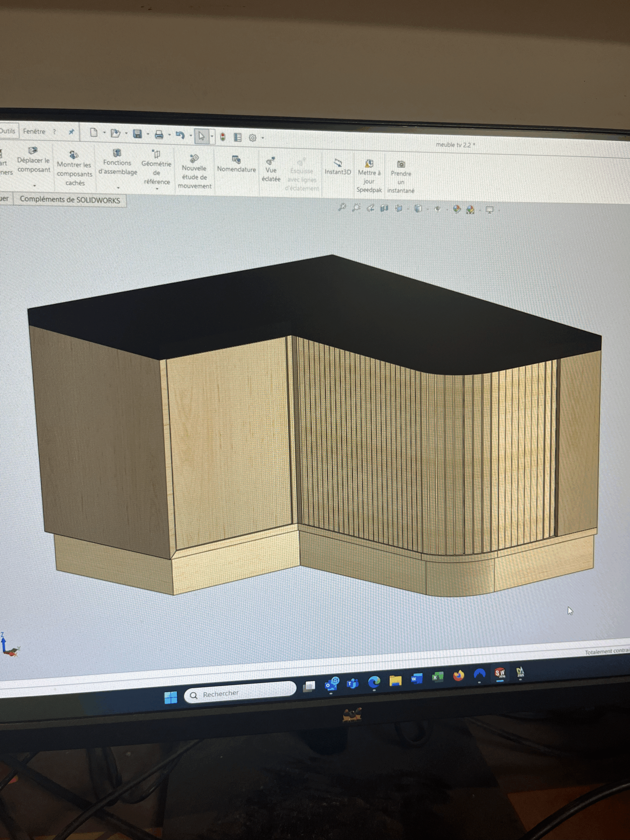Open Nomenclature bill of materials tool
630x840 pixels.
coord(236,164)
